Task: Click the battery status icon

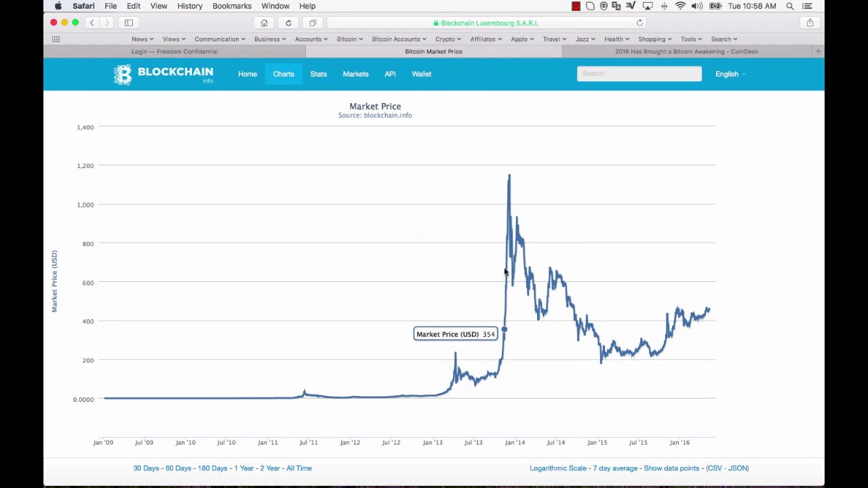Action: coord(715,6)
